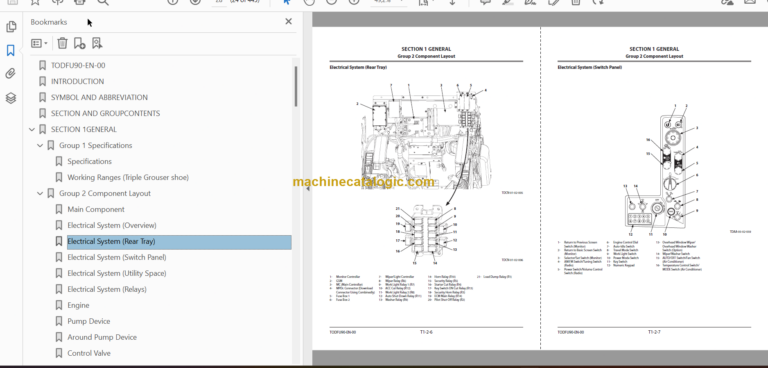Find the current bookmark
The height and width of the screenshot is (368, 768).
point(97,43)
